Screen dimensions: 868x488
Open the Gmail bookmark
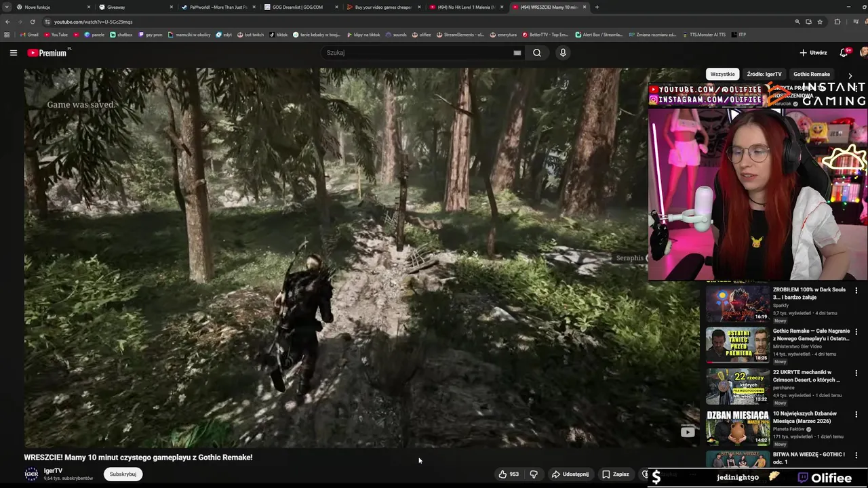30,35
